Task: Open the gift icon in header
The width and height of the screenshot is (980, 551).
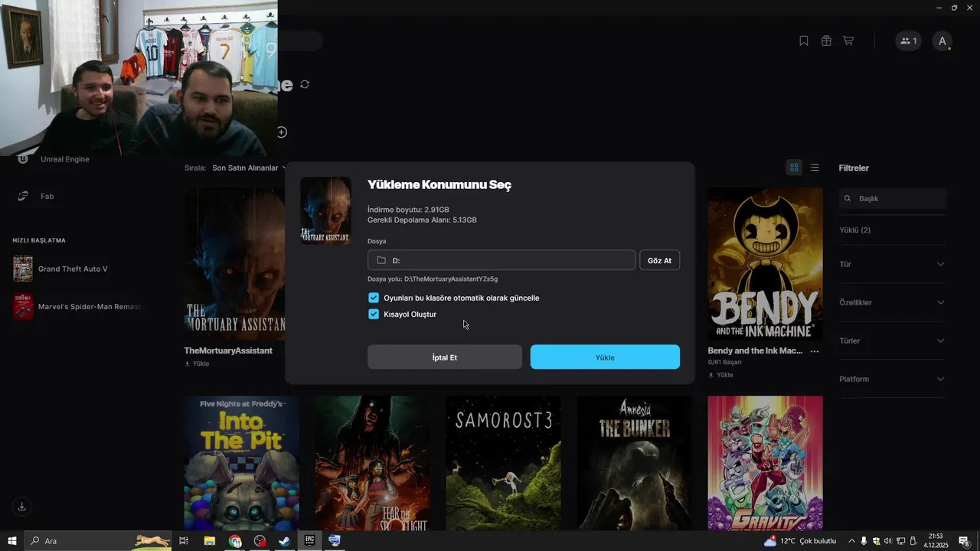Action: [x=826, y=41]
